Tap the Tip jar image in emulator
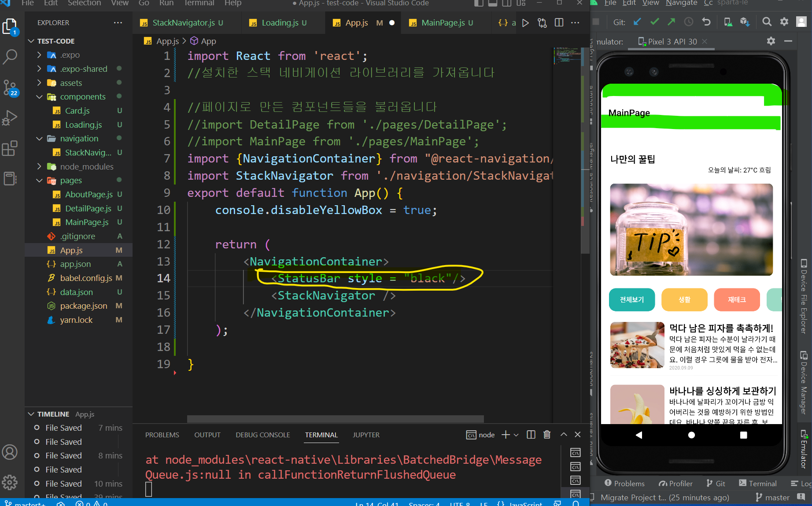This screenshot has height=506, width=812. pyautogui.click(x=691, y=229)
